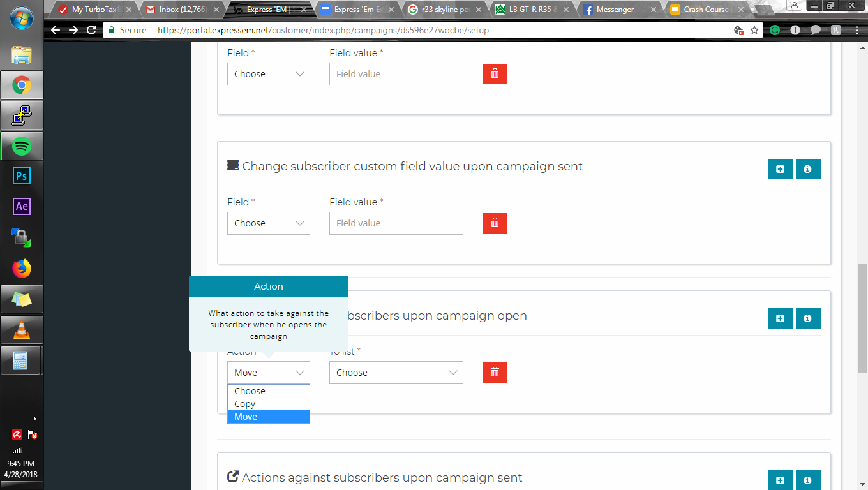Open the To list dropdown
The width and height of the screenshot is (868, 490).
[x=396, y=373]
